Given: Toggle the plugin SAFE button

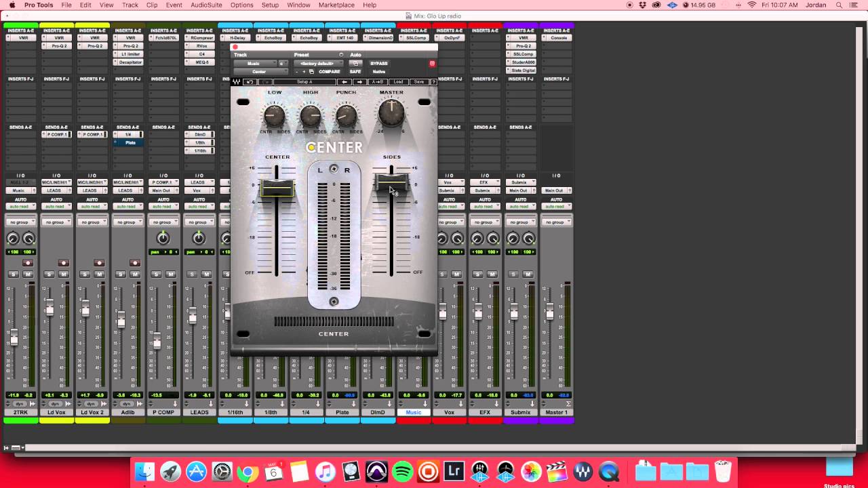Looking at the screenshot, I should pyautogui.click(x=355, y=72).
